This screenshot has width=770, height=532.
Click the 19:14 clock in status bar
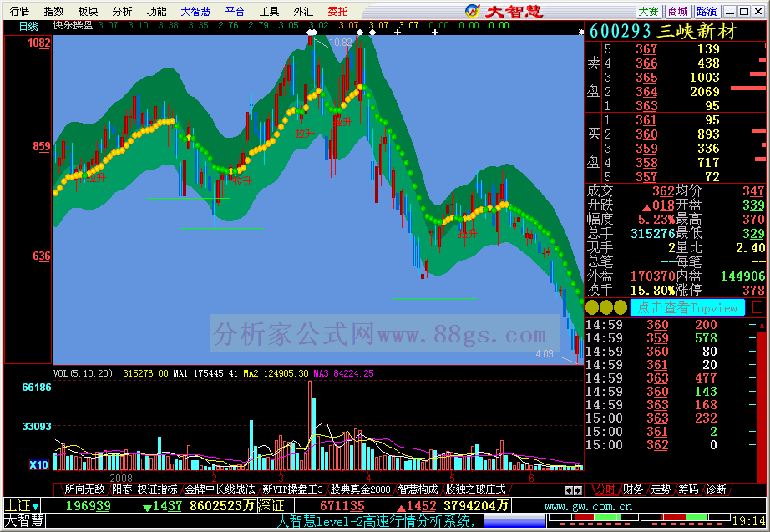point(748,520)
